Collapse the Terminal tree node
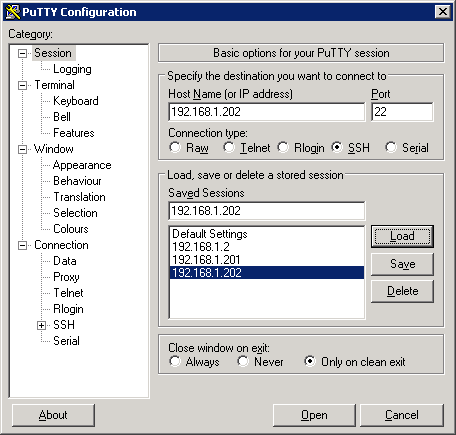Screen dimensions: 456x435 22,85
